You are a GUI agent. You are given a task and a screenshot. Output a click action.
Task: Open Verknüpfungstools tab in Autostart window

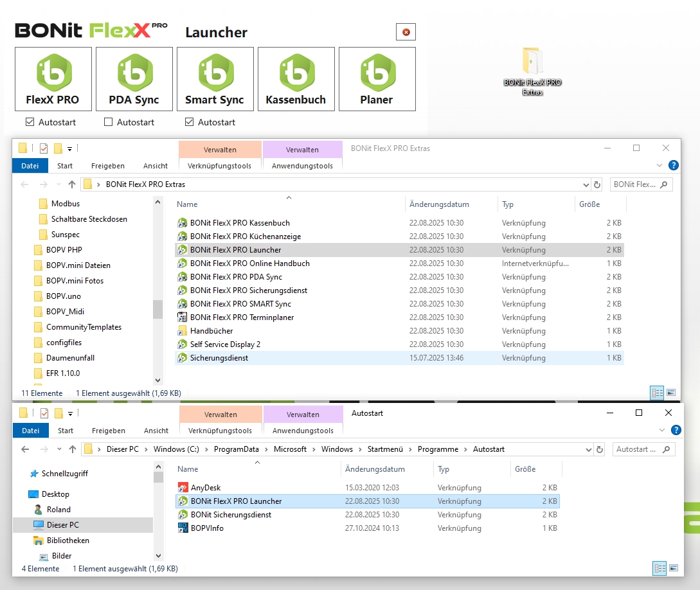coord(220,431)
